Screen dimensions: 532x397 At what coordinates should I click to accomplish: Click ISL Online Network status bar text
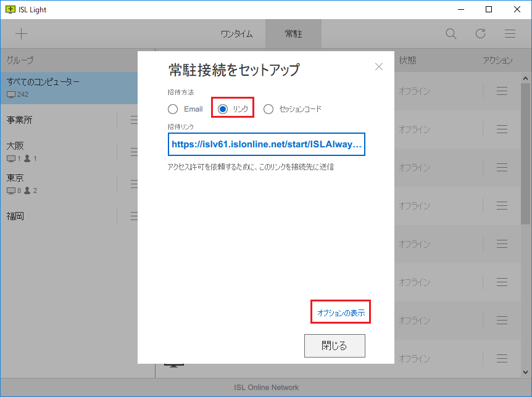tap(267, 388)
